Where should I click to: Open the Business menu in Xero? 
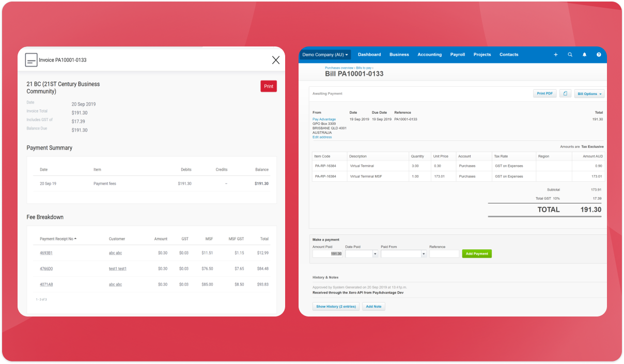(x=399, y=55)
